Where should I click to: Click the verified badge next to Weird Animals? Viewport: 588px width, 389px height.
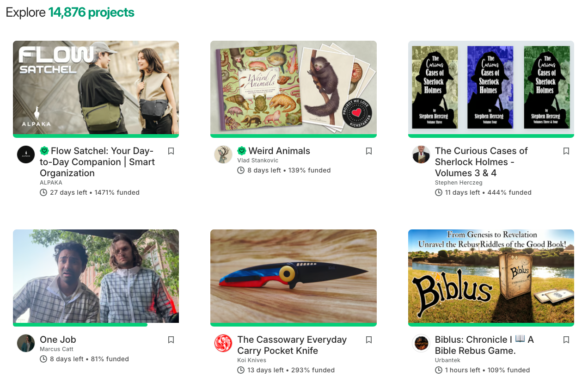click(x=241, y=150)
